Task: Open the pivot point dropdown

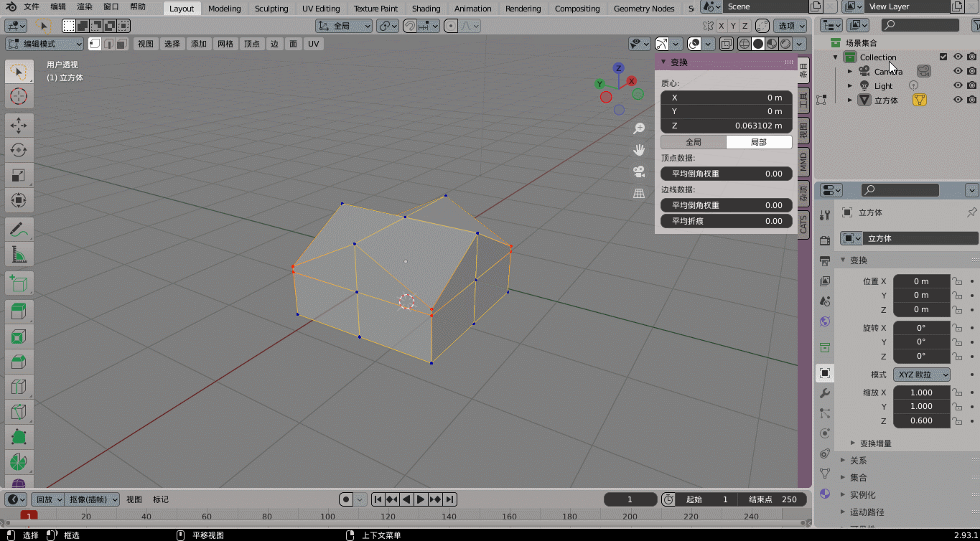Action: point(388,26)
